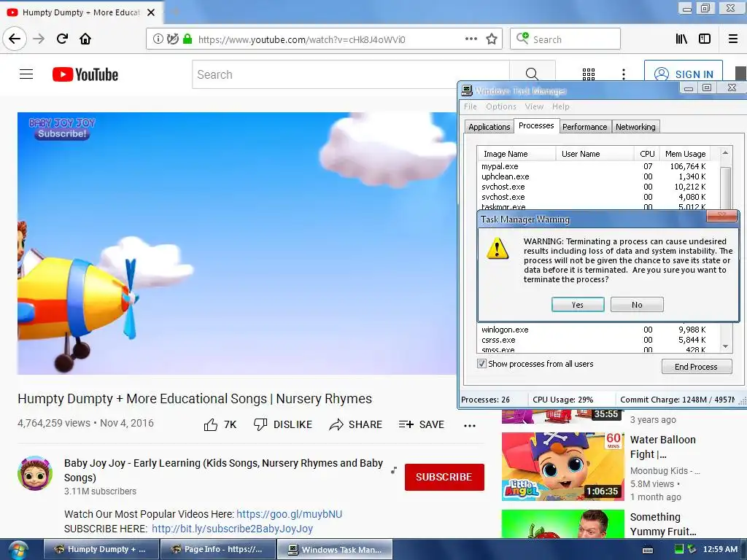Open the browser home page icon
The width and height of the screenshot is (747, 560).
[85, 39]
